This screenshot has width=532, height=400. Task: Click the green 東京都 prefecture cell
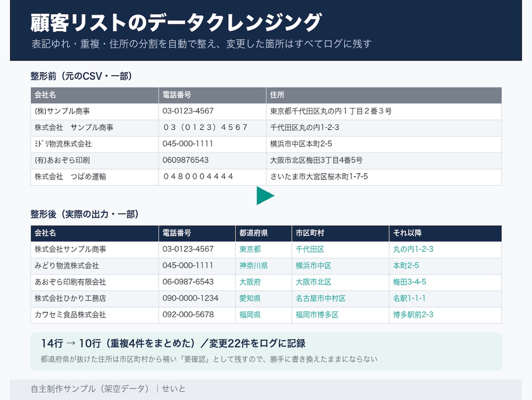264,250
